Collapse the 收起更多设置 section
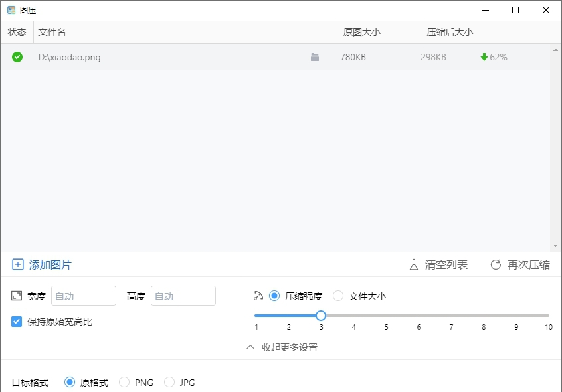This screenshot has height=392, width=562. 284,347
